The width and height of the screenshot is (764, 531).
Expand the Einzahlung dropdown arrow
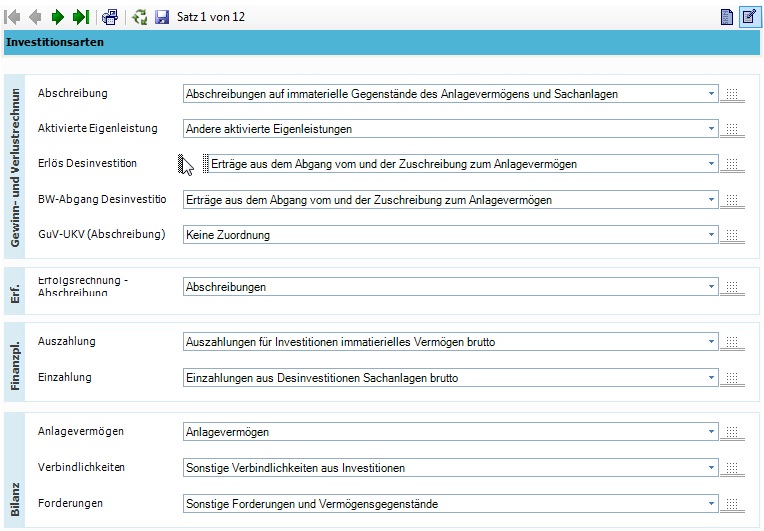click(711, 378)
